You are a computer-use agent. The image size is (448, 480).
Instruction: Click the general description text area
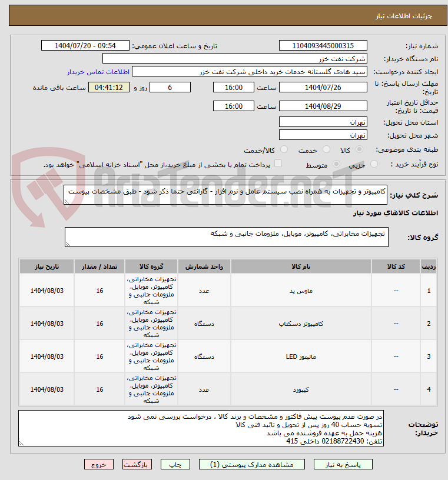click(225, 195)
